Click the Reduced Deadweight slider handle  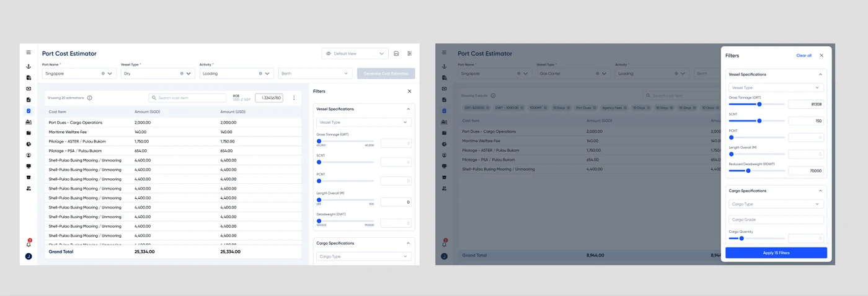[748, 170]
